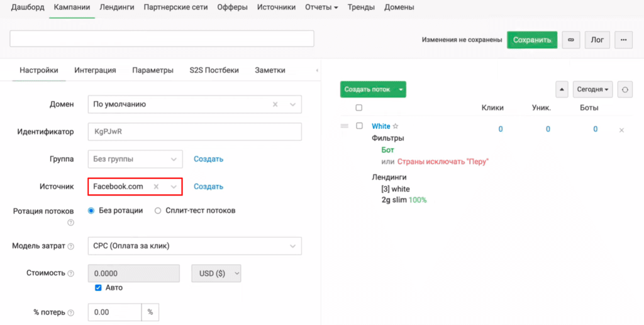
Task: Open Создать поток dropdown arrow
Action: [x=401, y=89]
